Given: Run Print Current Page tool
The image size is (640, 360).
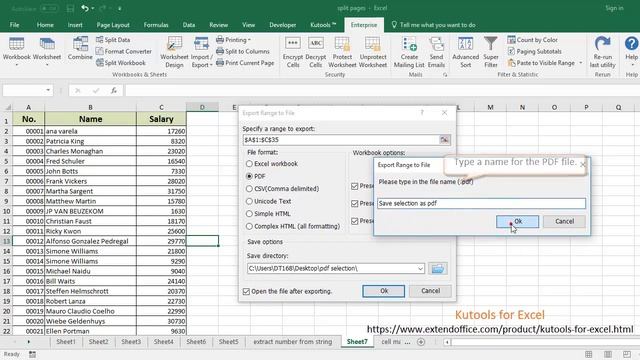Looking at the screenshot, I should (x=245, y=63).
